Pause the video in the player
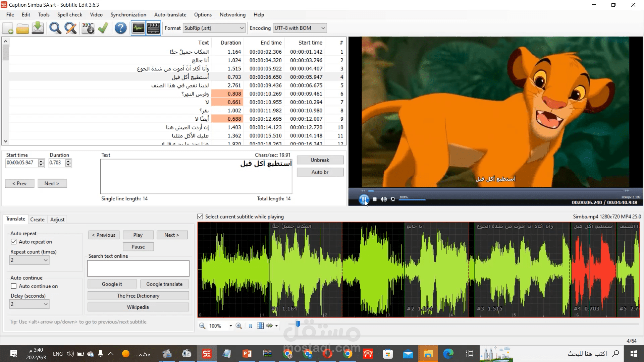The image size is (644, 362). click(x=364, y=199)
